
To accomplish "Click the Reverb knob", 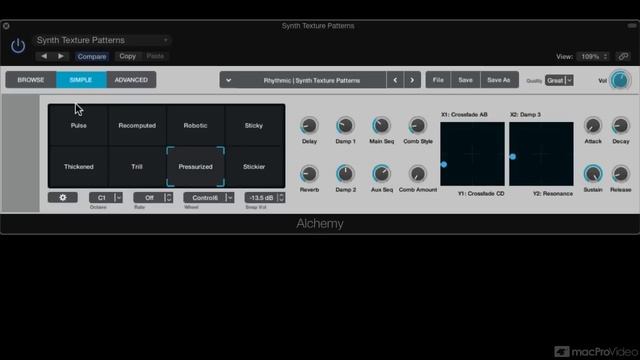I will pos(309,174).
